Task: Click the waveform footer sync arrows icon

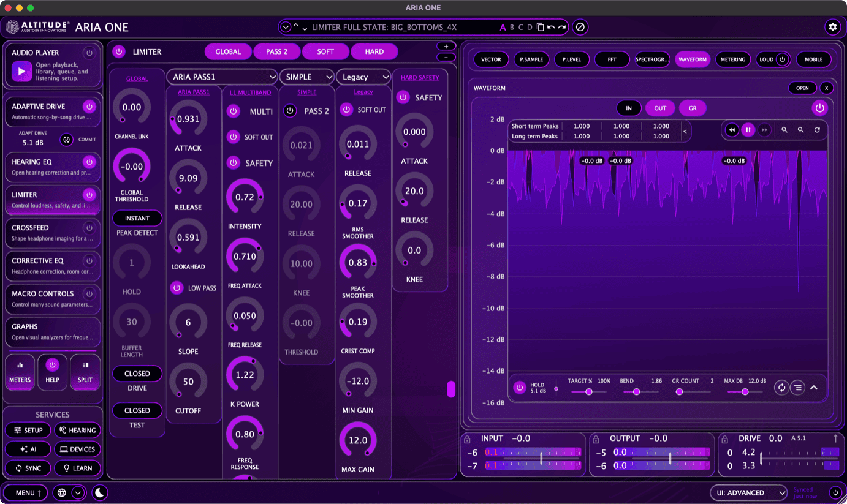Action: [781, 388]
